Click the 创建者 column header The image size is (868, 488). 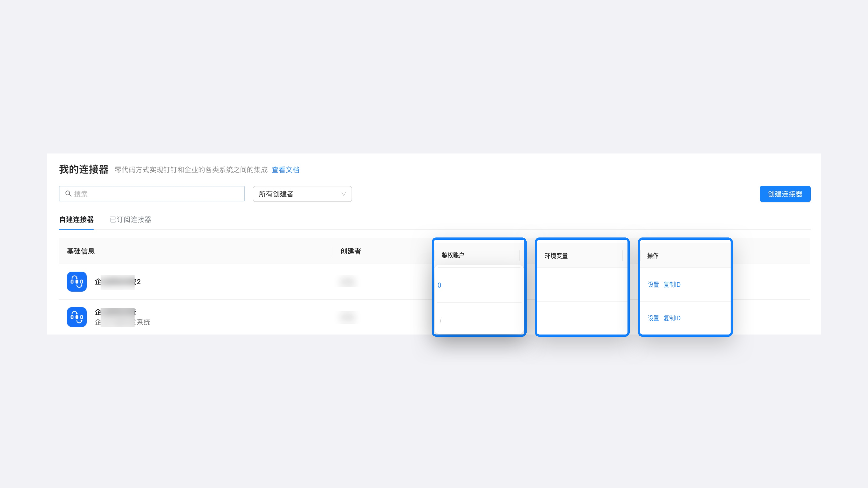[350, 251]
